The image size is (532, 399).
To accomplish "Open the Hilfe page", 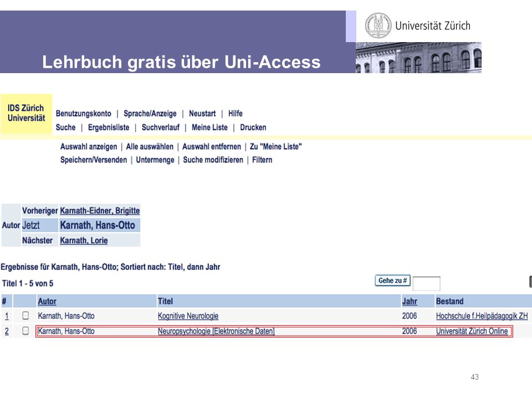I will [x=235, y=113].
